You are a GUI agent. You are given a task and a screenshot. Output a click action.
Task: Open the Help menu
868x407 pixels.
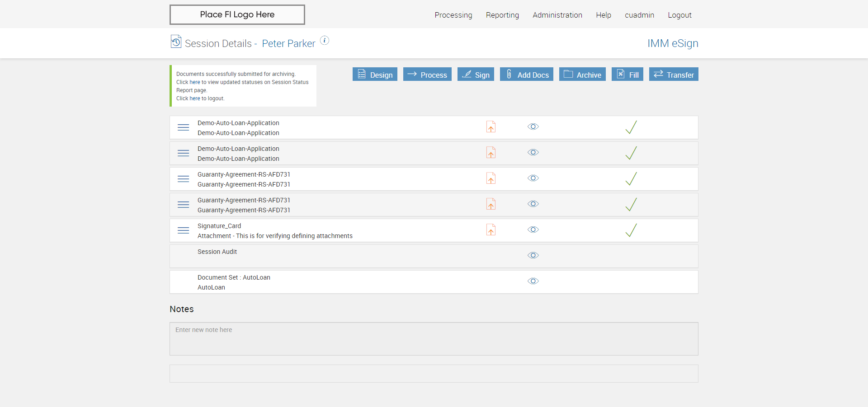603,15
